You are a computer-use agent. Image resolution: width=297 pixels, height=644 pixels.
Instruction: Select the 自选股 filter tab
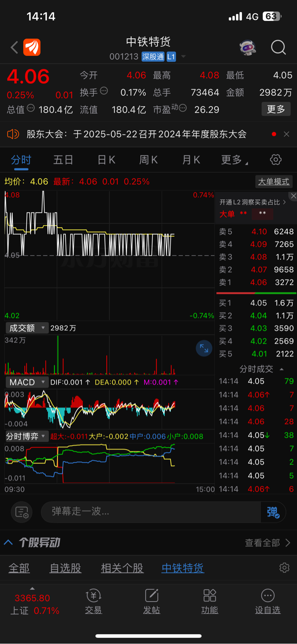tap(65, 568)
